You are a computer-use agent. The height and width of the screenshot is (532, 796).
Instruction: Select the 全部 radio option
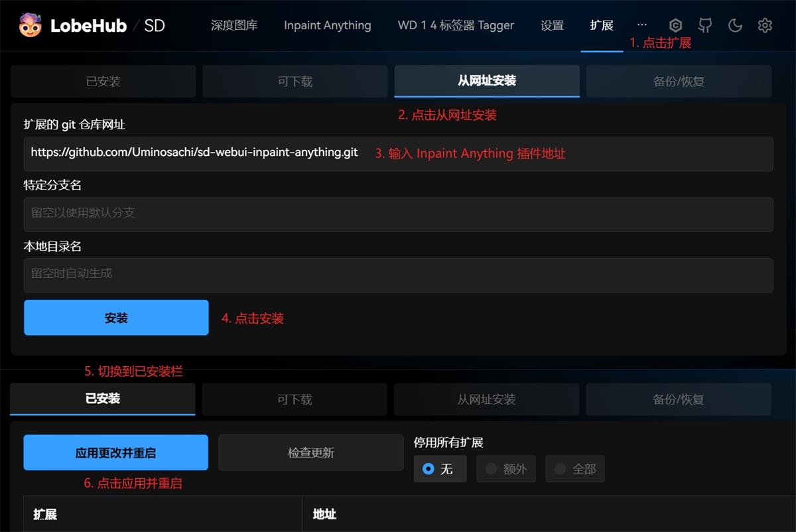pyautogui.click(x=574, y=469)
